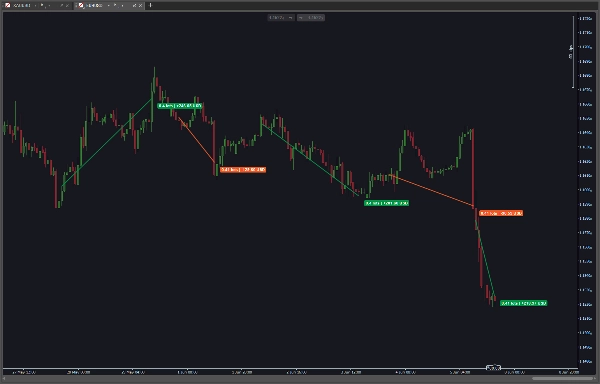Click the scroll-left arrow of horizontal scrollbar
Screen dimensions: 600x384
(x=4, y=379)
